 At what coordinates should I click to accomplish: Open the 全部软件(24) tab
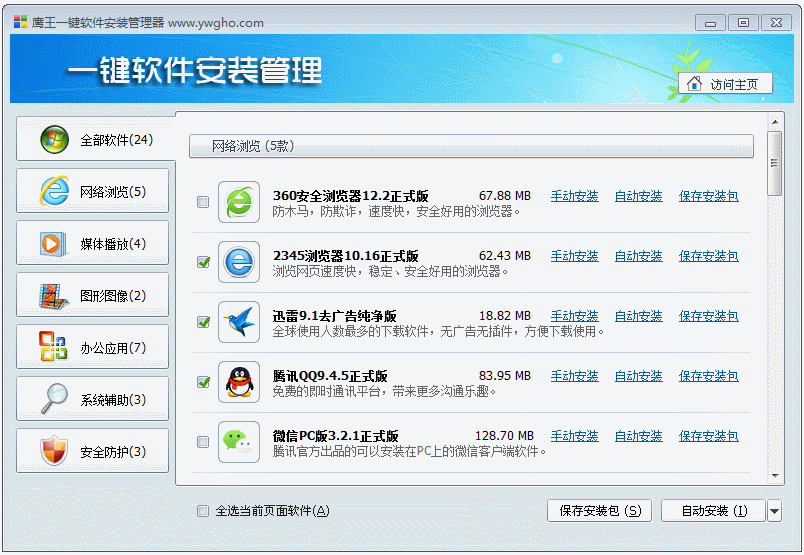96,139
